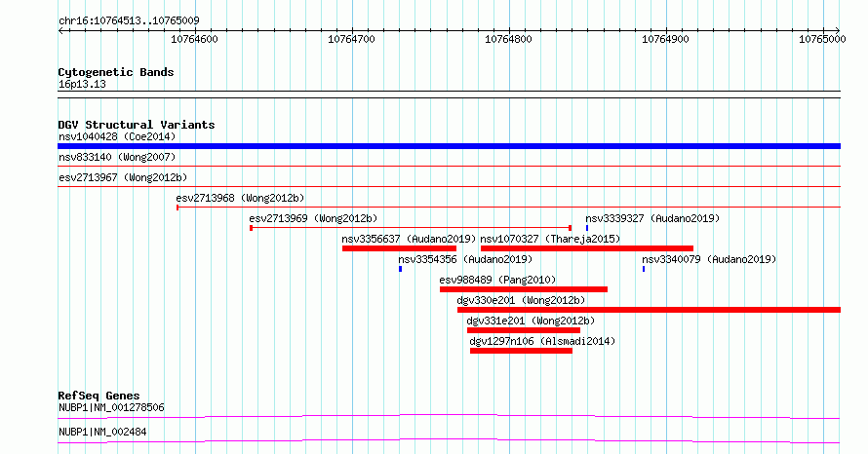Click the nsv1040428 (Coe2014) text label
Image resolution: width=868 pixels, height=454 pixels.
tap(117, 136)
